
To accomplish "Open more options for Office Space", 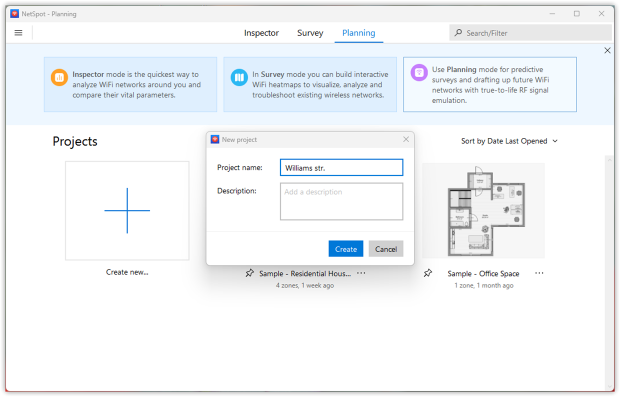I will (539, 273).
